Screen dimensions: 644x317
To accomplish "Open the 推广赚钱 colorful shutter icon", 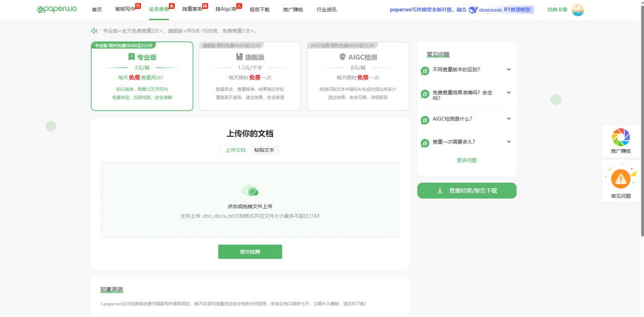I will [620, 137].
